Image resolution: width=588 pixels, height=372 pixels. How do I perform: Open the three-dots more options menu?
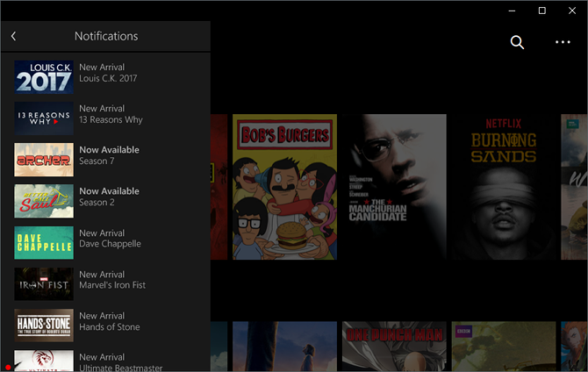(x=563, y=42)
